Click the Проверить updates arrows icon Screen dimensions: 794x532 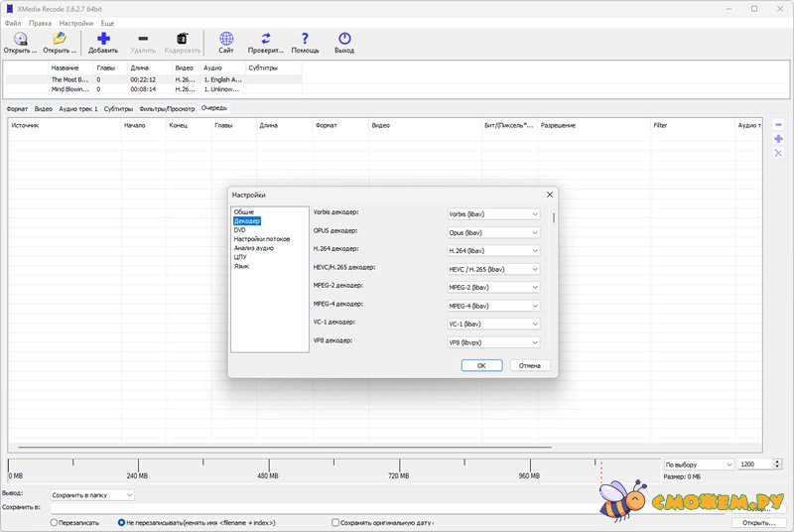[266, 39]
